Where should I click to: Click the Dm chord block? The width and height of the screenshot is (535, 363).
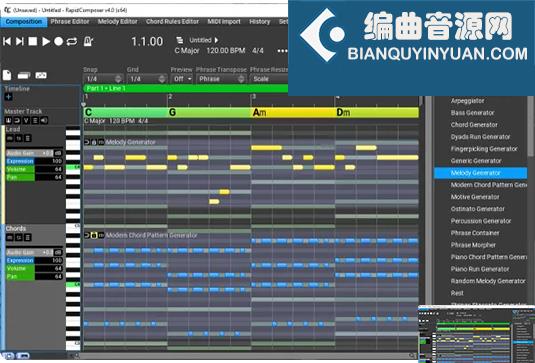point(377,113)
